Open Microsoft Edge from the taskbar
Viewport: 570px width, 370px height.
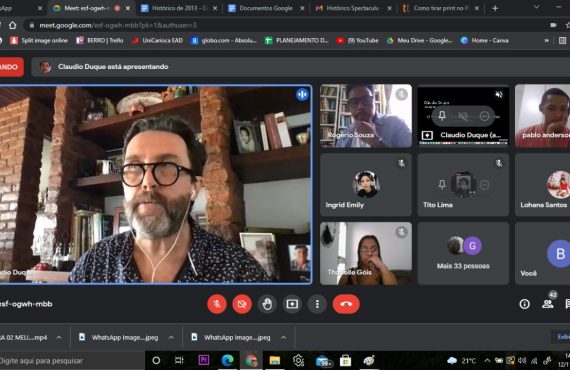tap(227, 360)
